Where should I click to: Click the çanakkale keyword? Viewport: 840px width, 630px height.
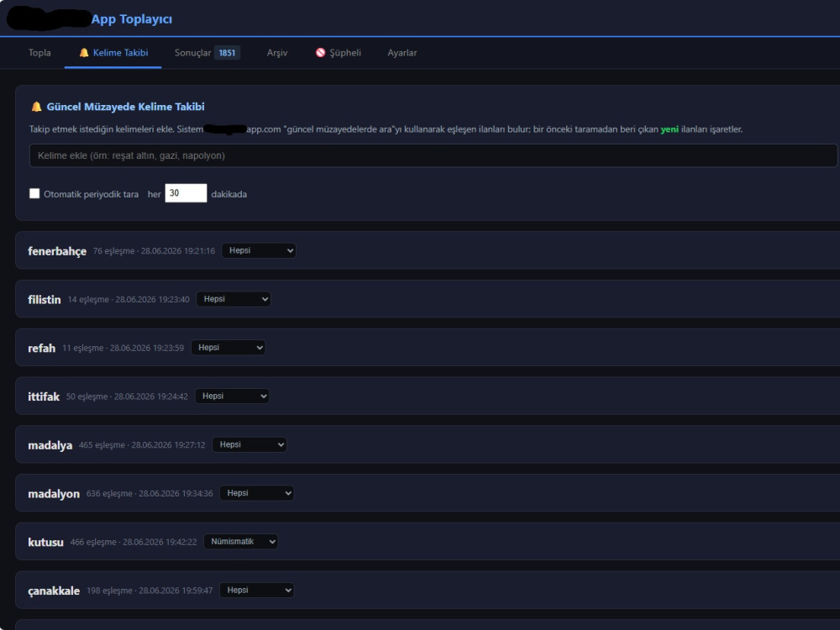tap(54, 591)
